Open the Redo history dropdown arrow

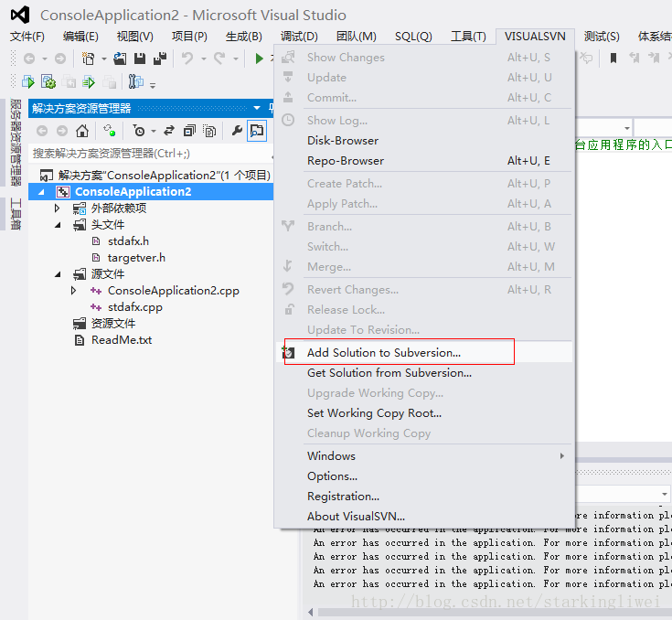coord(236,59)
